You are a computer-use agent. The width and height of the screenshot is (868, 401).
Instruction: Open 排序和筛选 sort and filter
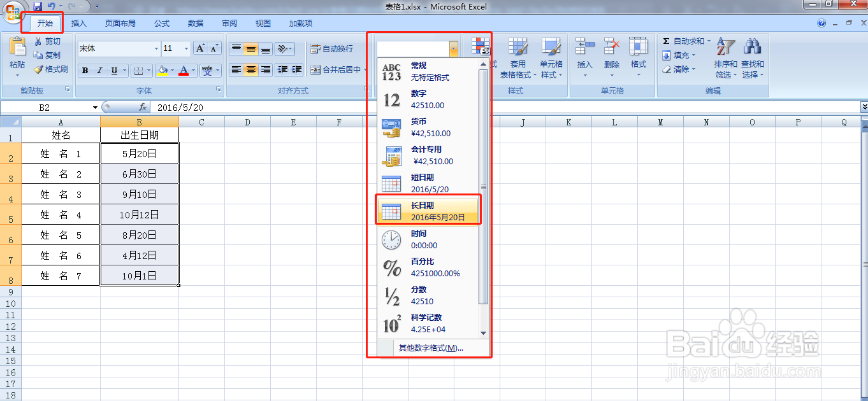[x=725, y=57]
